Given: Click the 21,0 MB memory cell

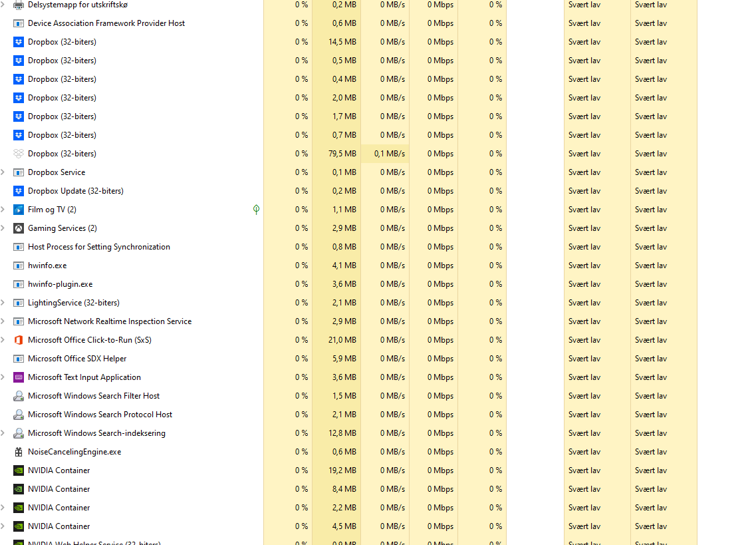Looking at the screenshot, I should (x=336, y=340).
